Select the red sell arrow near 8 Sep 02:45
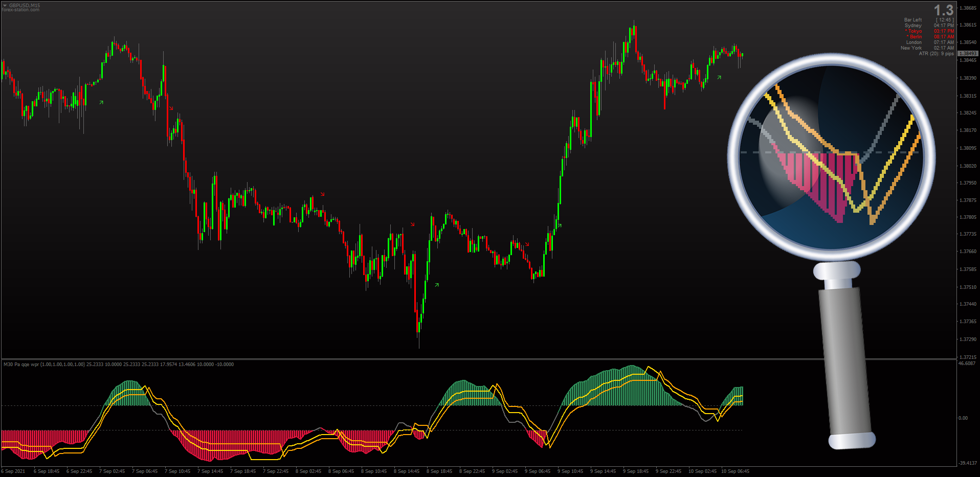 click(x=322, y=194)
